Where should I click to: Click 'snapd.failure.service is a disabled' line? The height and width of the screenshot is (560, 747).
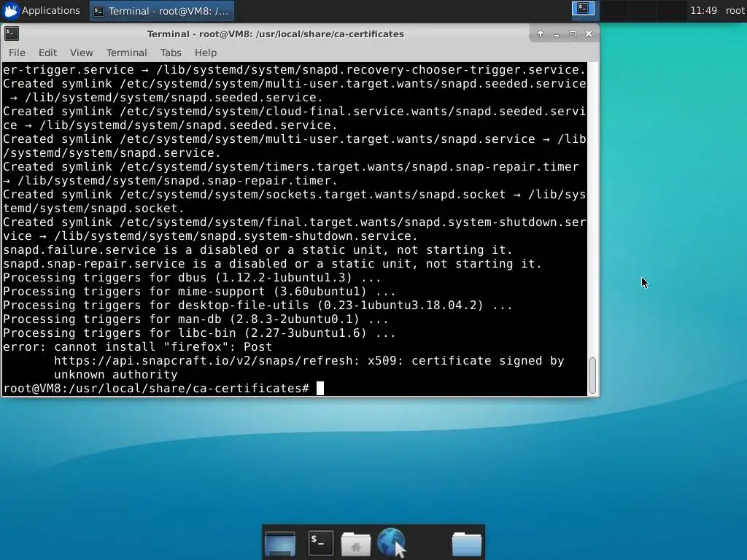pyautogui.click(x=258, y=251)
